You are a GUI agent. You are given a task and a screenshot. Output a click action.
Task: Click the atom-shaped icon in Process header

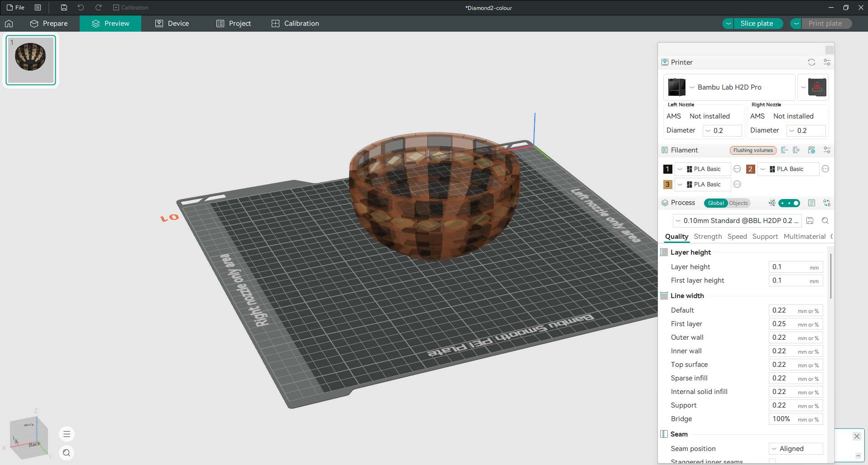click(x=772, y=203)
